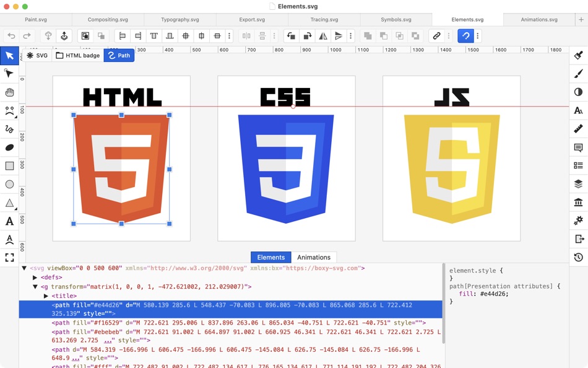Select the Rectangle shape tool
The height and width of the screenshot is (368, 588).
click(9, 166)
